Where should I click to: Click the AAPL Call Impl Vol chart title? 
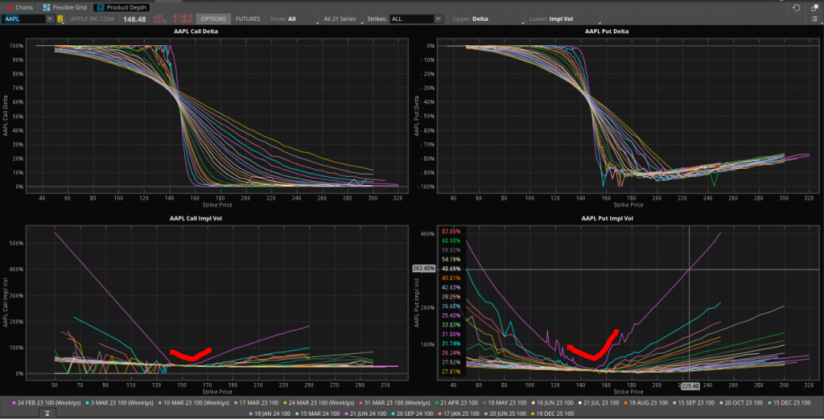[195, 218]
